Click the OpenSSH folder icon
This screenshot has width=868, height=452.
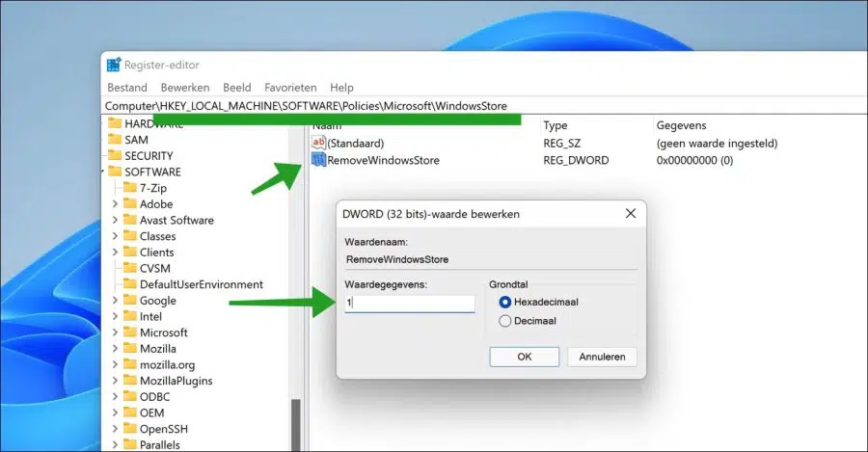[x=130, y=428]
